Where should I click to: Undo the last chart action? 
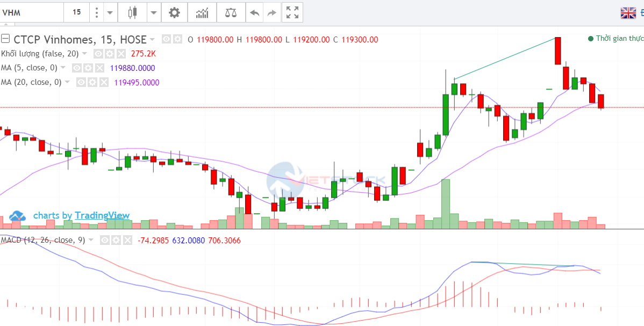(x=255, y=12)
